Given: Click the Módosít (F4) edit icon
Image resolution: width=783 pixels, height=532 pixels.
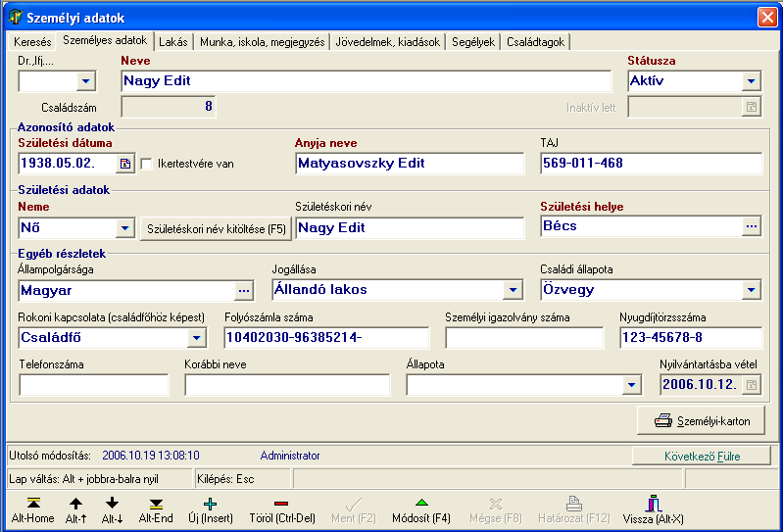Looking at the screenshot, I should 421,503.
